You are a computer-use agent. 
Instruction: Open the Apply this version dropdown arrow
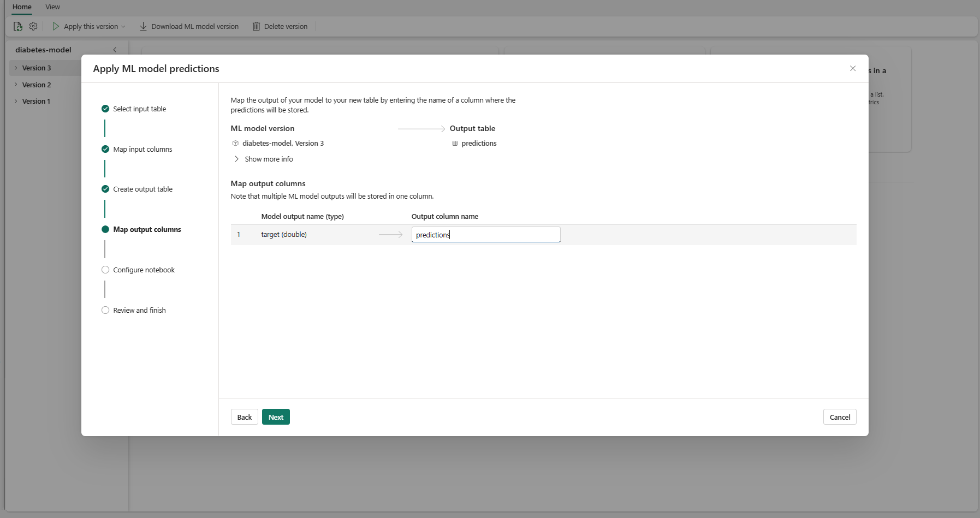coord(123,27)
